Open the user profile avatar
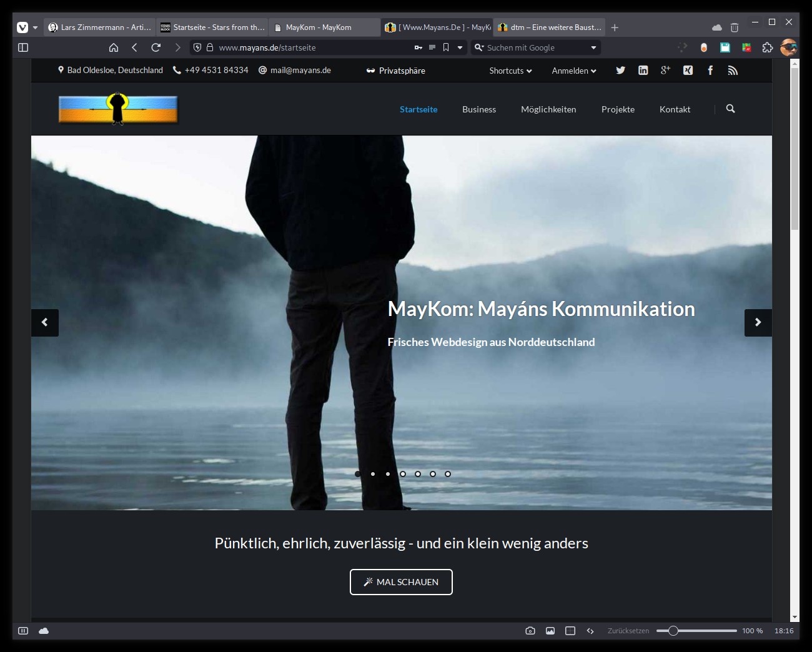The height and width of the screenshot is (652, 812). 789,47
